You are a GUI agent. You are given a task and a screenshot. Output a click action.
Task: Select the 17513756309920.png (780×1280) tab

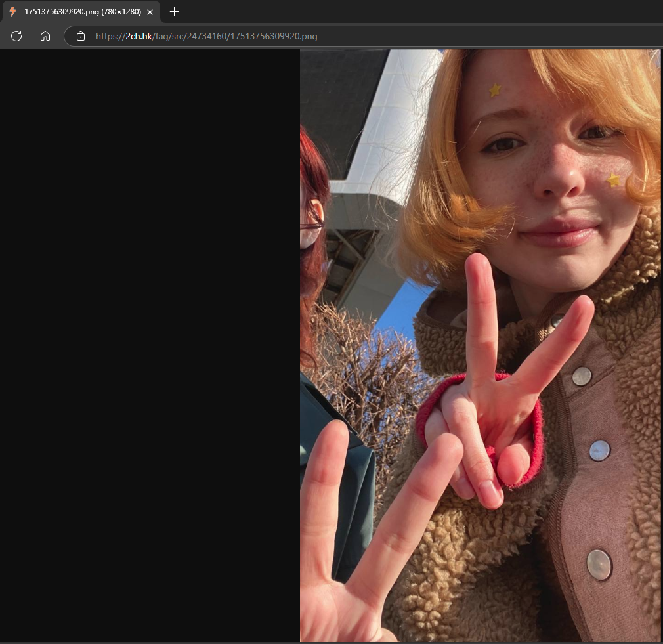[82, 12]
